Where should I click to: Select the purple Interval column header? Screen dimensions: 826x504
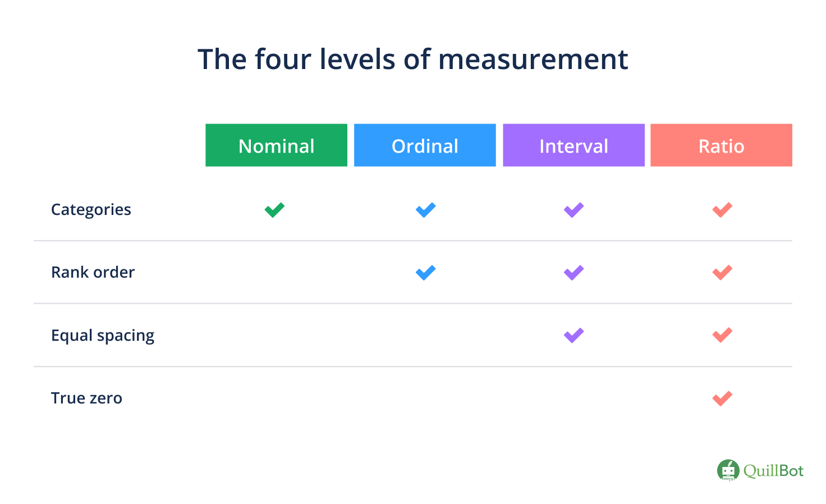click(573, 145)
